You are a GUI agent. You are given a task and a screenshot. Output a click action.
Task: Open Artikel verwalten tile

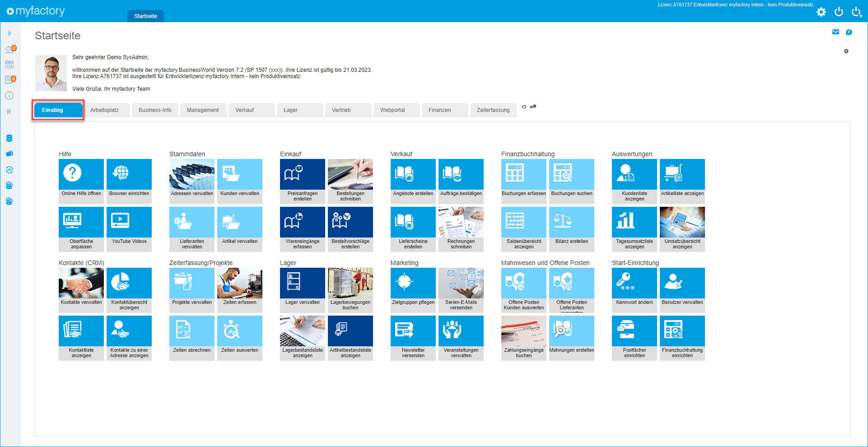click(240, 229)
